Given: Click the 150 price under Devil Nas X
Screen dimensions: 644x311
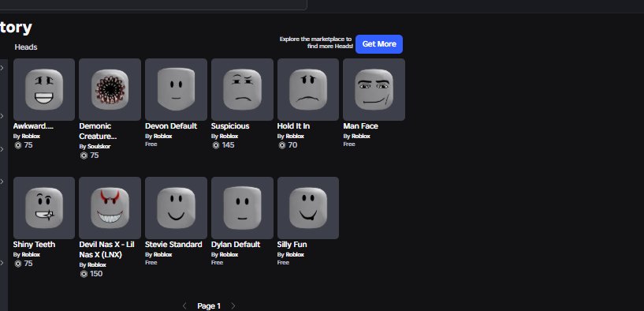Looking at the screenshot, I should point(96,274).
